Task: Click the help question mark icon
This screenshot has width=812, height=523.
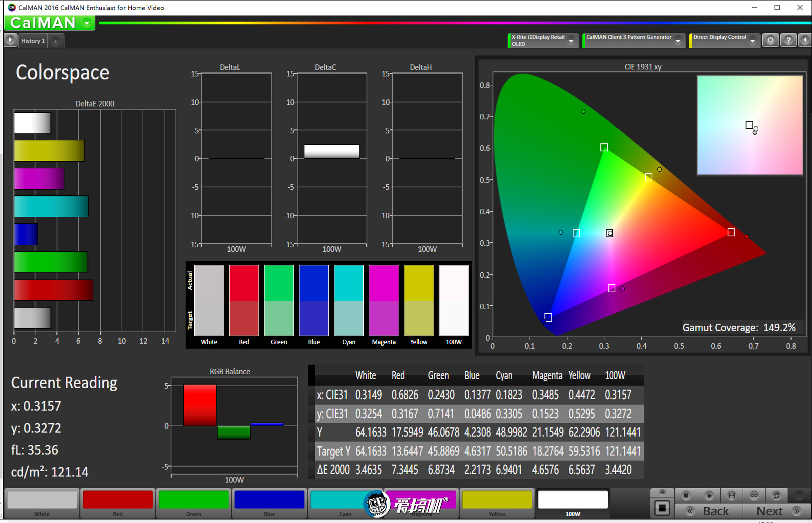Action: point(788,40)
